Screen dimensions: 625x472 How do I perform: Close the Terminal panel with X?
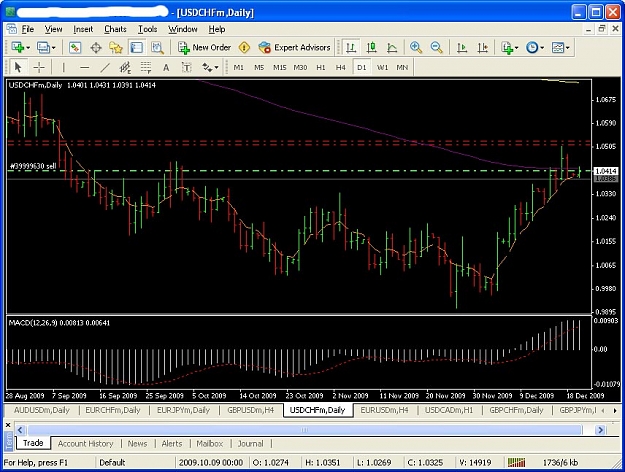(x=8, y=425)
